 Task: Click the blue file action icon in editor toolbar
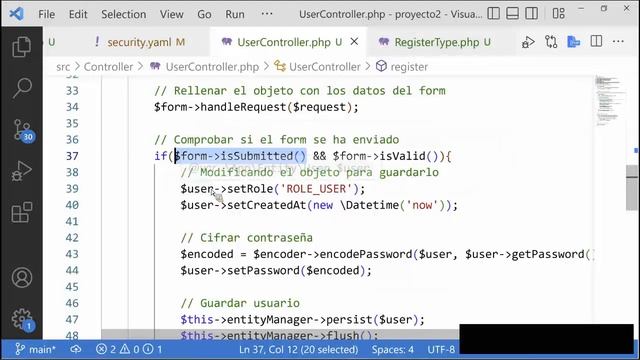point(573,42)
